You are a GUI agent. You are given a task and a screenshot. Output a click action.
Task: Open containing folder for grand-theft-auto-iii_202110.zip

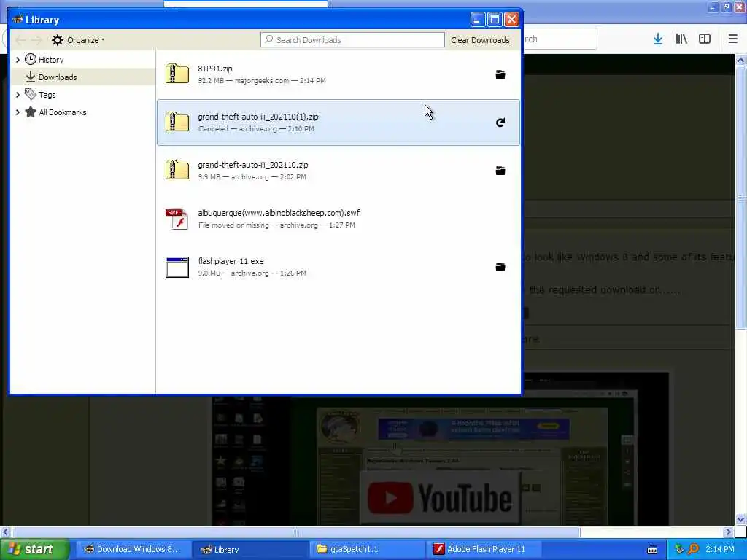(500, 171)
